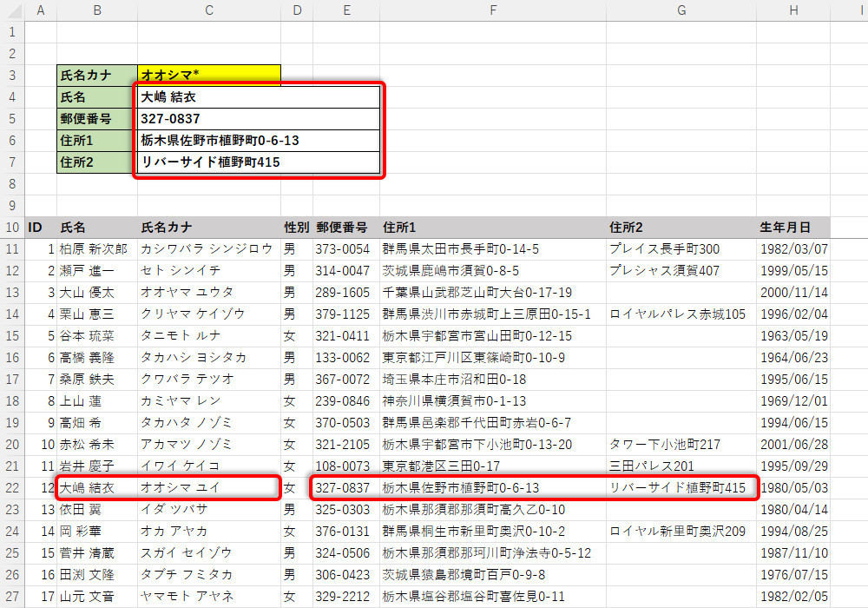The width and height of the screenshot is (868, 608).
Task: Select cell タワー下小池町217
Action: pos(681,444)
